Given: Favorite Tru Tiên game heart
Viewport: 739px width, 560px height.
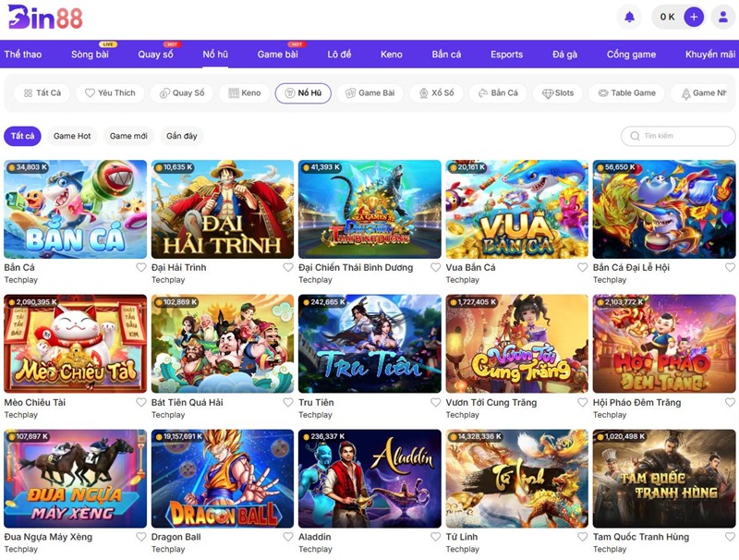Looking at the screenshot, I should (435, 402).
